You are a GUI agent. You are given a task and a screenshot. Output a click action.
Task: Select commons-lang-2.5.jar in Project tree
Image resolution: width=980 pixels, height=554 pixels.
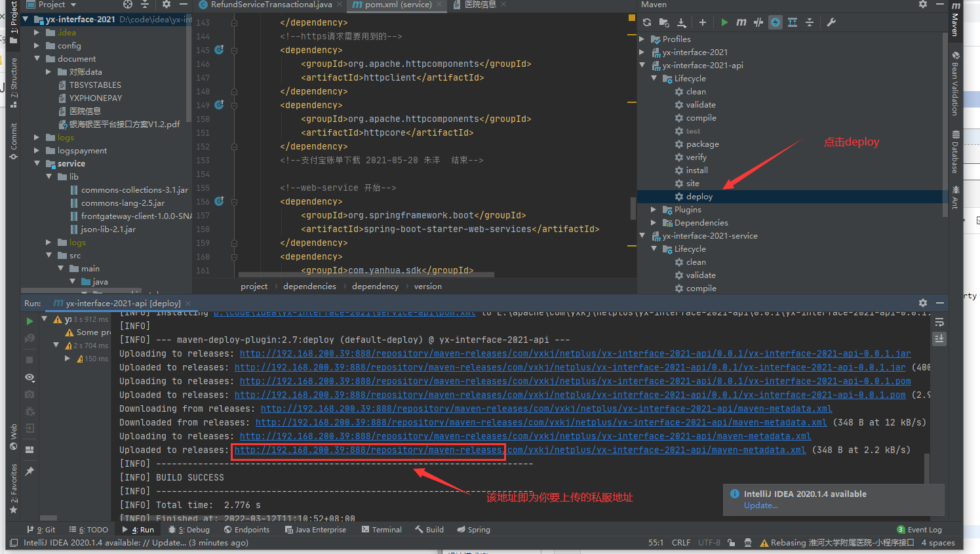pyautogui.click(x=123, y=203)
